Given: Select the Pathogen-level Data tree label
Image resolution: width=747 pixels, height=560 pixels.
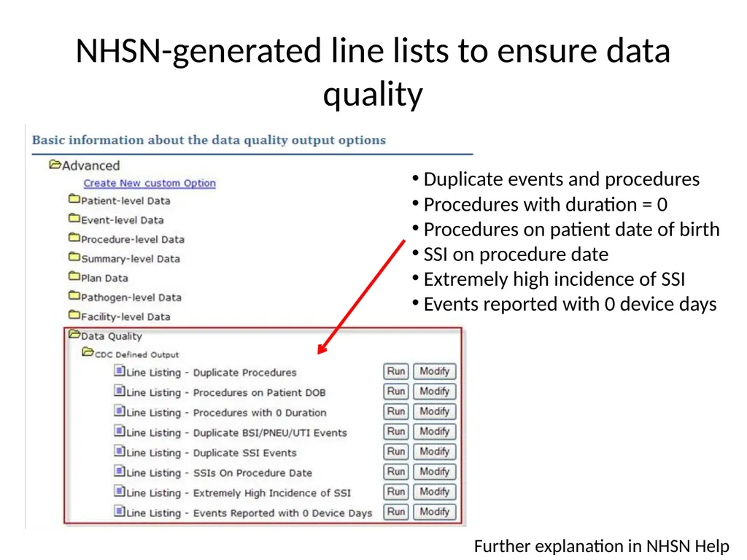Looking at the screenshot, I should (x=131, y=297).
